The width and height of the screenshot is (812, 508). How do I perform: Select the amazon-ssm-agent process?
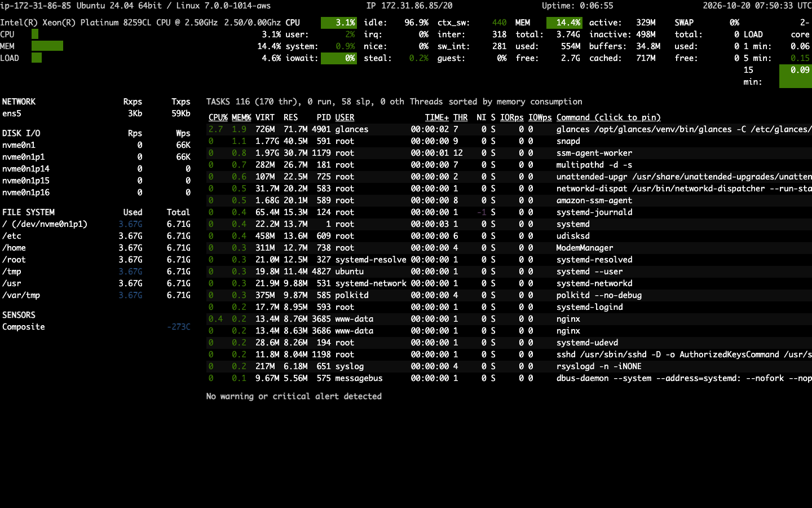510,200
